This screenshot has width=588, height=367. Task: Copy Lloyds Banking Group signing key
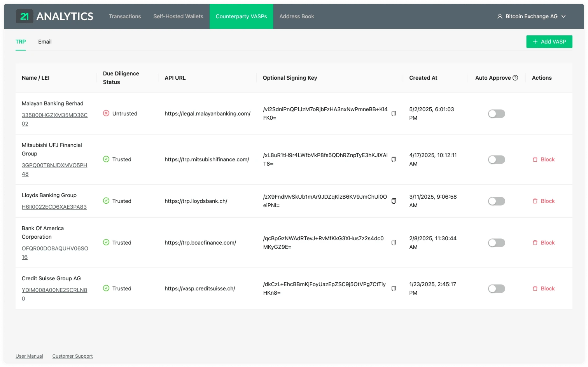click(394, 201)
